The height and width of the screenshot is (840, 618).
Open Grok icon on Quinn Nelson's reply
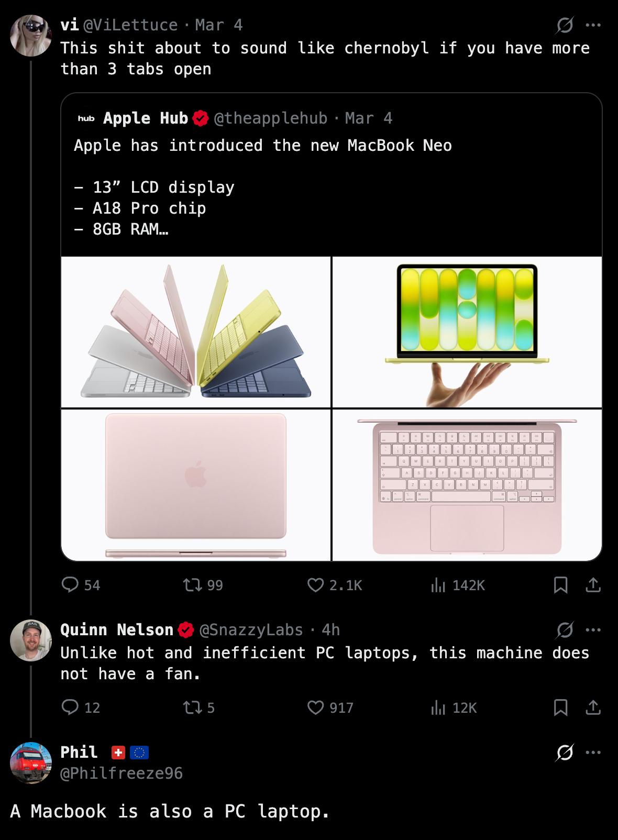coord(565,629)
